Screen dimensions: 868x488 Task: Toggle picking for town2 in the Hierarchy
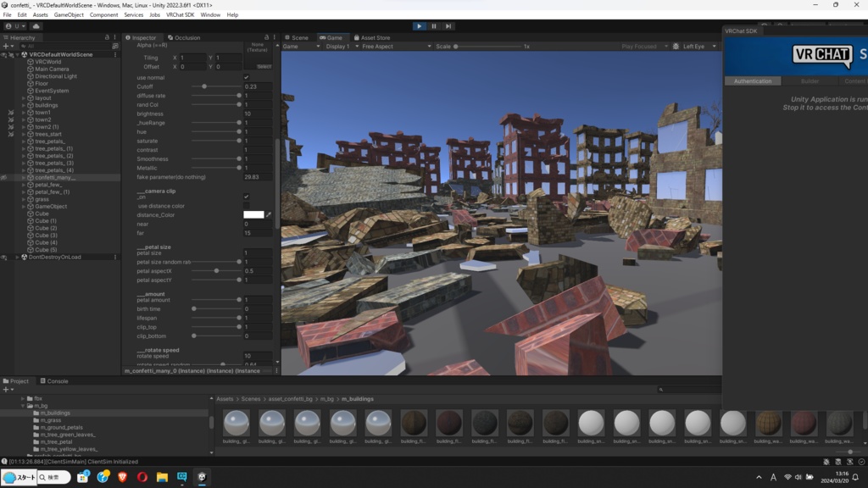click(x=11, y=119)
